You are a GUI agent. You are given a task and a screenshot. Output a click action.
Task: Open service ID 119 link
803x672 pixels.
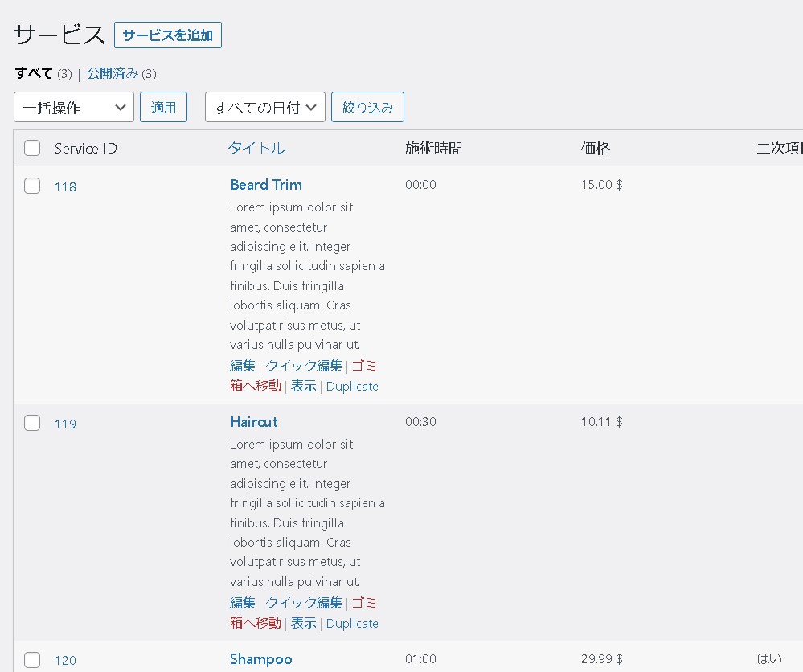tap(65, 424)
